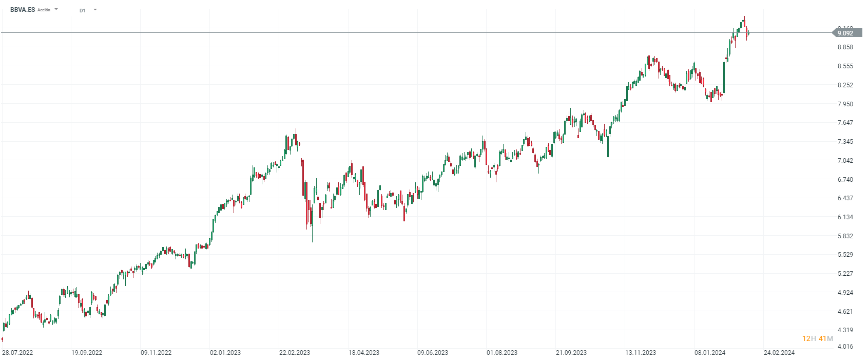Select the D1 interval label
This screenshot has width=868, height=361.
tap(83, 10)
